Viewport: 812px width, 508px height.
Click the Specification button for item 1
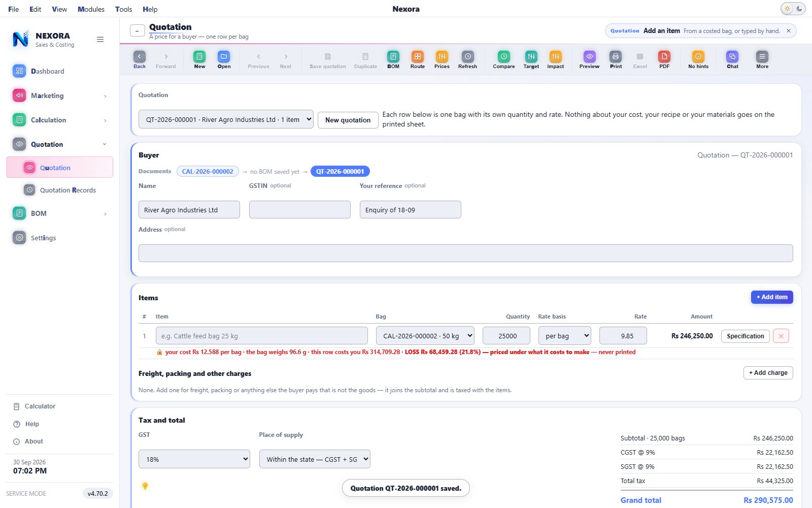(746, 336)
